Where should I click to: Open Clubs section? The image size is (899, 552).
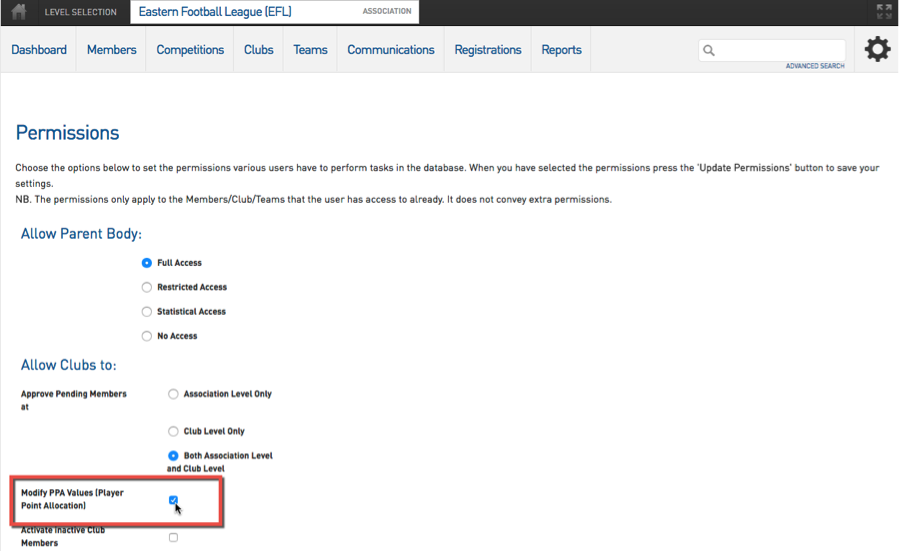[259, 50]
